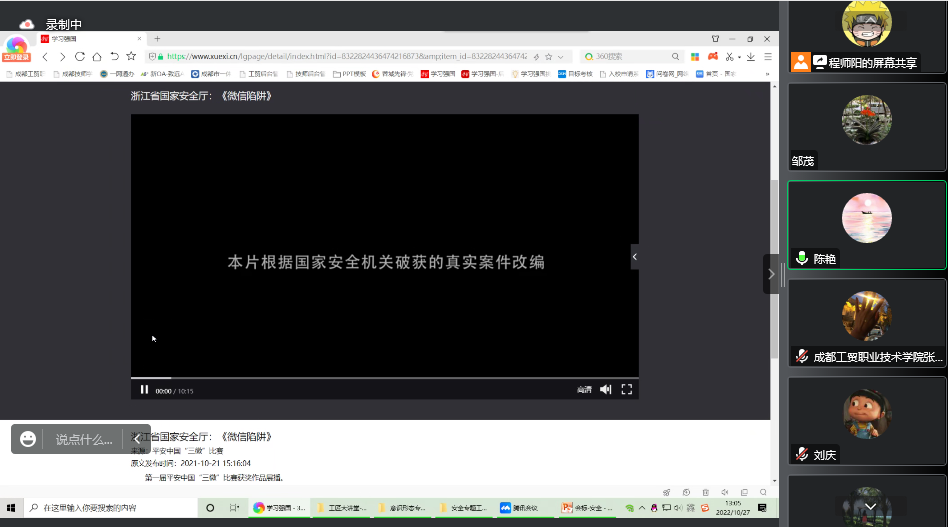Image resolution: width=948 pixels, height=527 pixels.
Task: Select participant 邹茂 tile
Action: (867, 128)
